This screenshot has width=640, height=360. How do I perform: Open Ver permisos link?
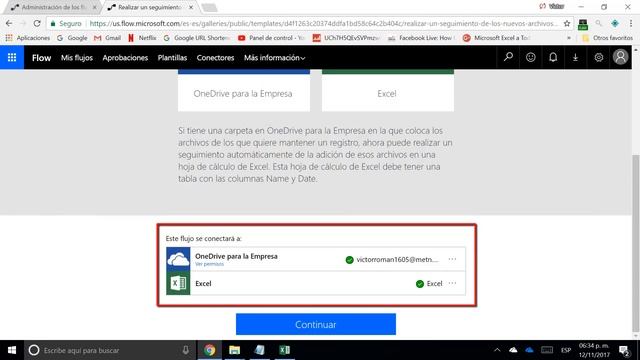click(x=209, y=264)
